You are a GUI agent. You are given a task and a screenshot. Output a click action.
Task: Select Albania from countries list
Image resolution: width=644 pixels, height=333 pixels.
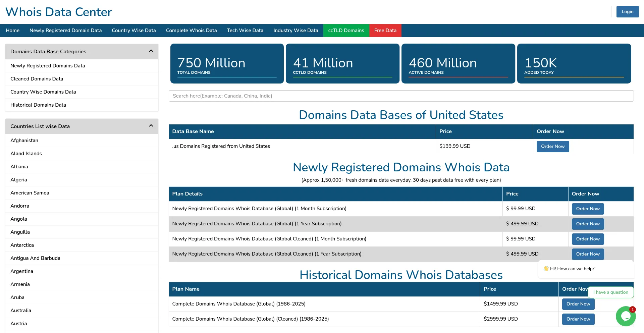82,167
